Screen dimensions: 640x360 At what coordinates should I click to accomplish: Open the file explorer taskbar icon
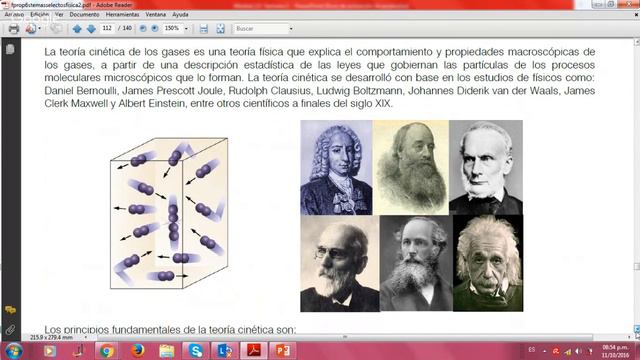coord(167,351)
